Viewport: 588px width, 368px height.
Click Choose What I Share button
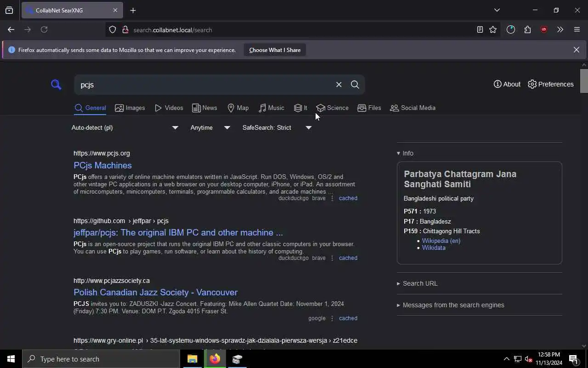[x=275, y=50]
